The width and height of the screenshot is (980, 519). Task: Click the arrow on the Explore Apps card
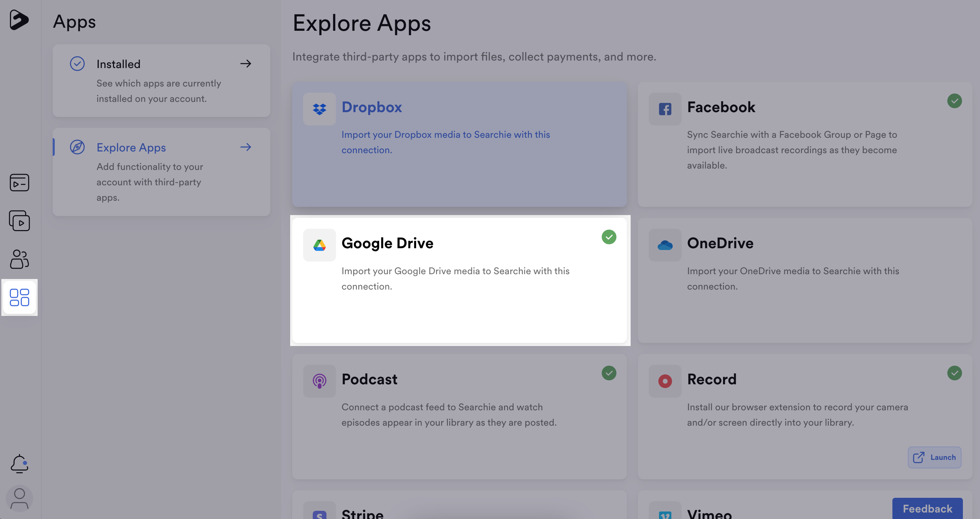(246, 147)
